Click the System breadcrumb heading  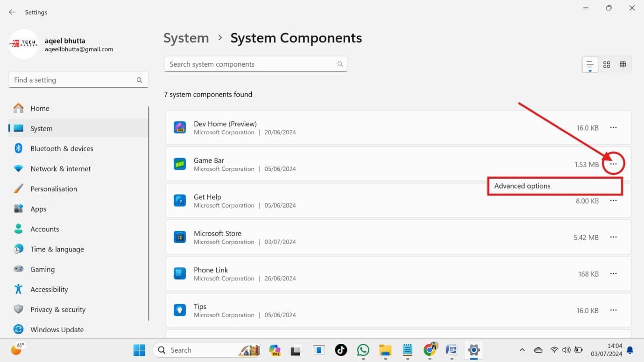point(186,38)
